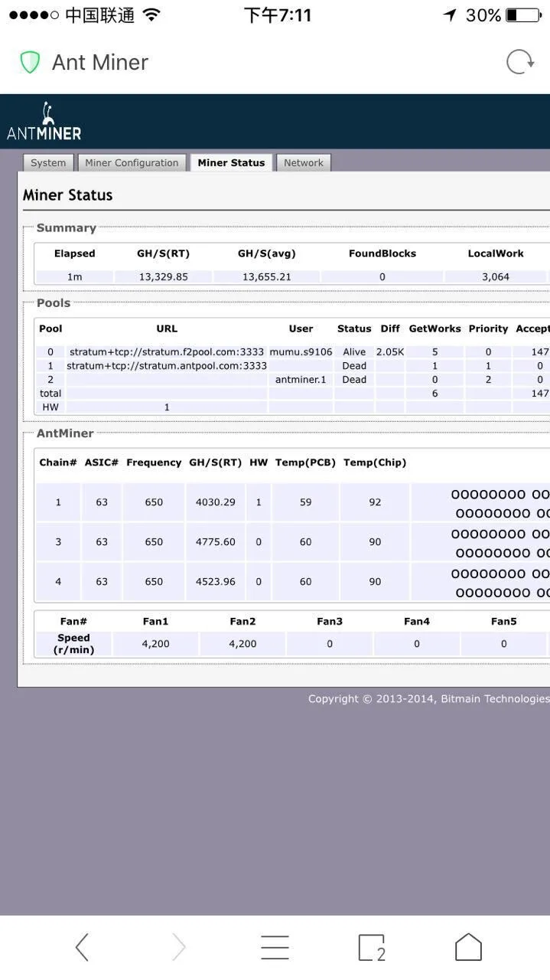Tap the 下午7:11 clock in status bar
This screenshot has width=550, height=980.
[x=278, y=15]
